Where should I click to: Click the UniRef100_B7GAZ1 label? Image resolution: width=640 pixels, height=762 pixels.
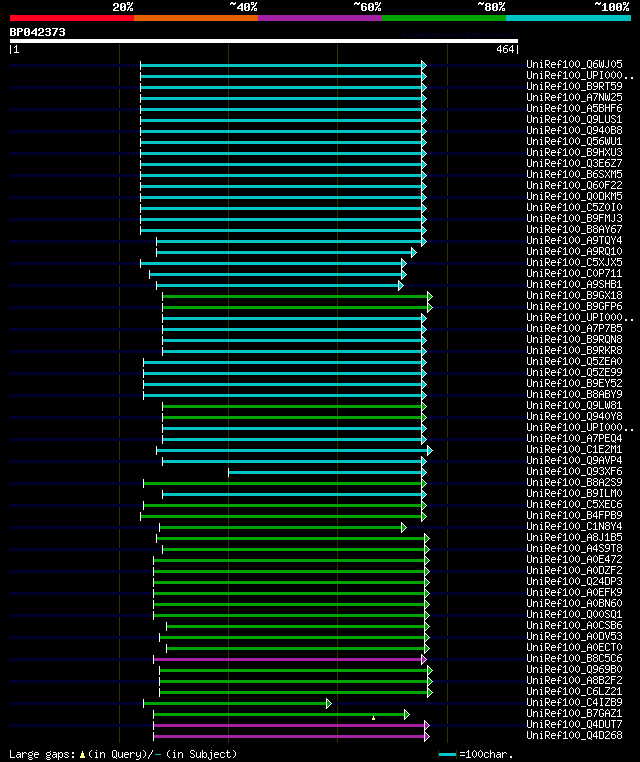tap(574, 713)
